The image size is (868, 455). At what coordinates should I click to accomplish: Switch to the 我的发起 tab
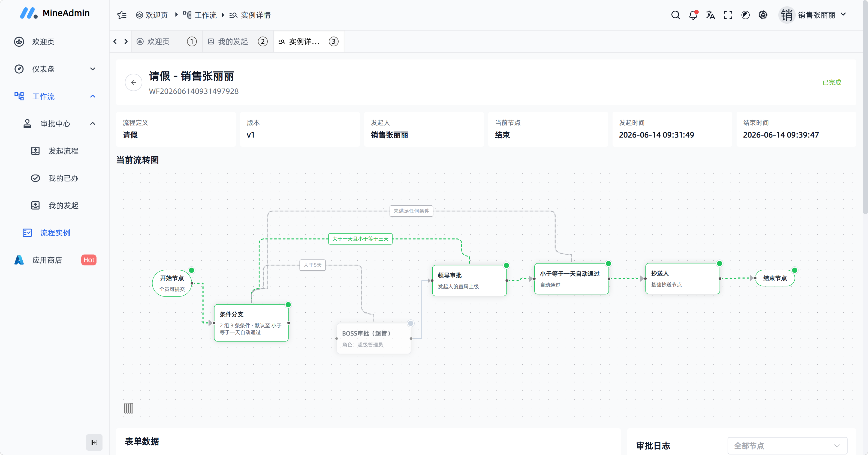tap(237, 41)
